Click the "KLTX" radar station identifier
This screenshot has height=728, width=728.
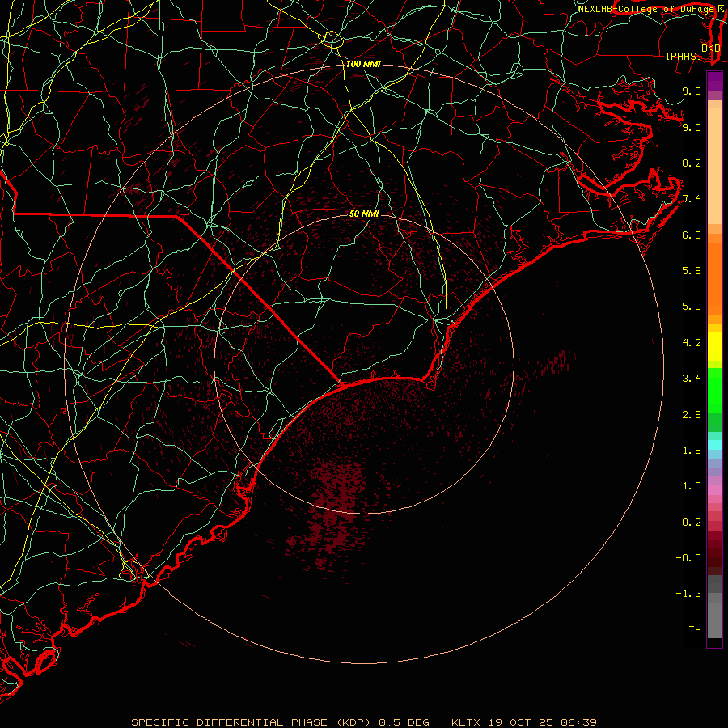coord(468,722)
